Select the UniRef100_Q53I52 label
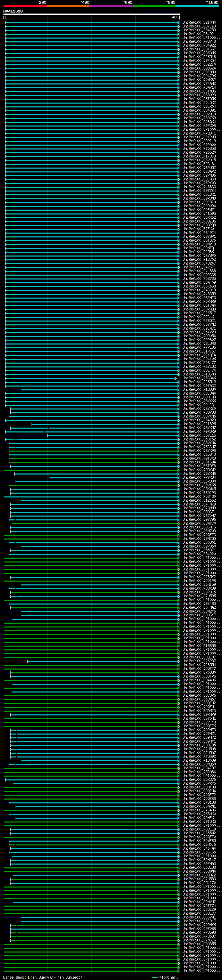Image resolution: width=222 pixels, height=980 pixels. pos(199,439)
